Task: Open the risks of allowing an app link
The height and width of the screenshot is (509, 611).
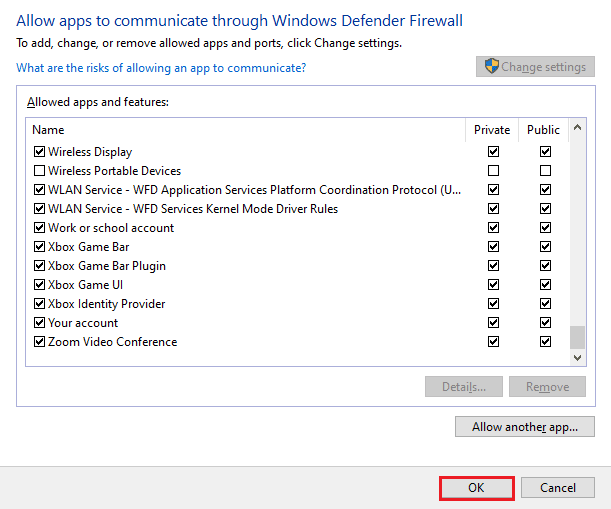Action: click(161, 68)
